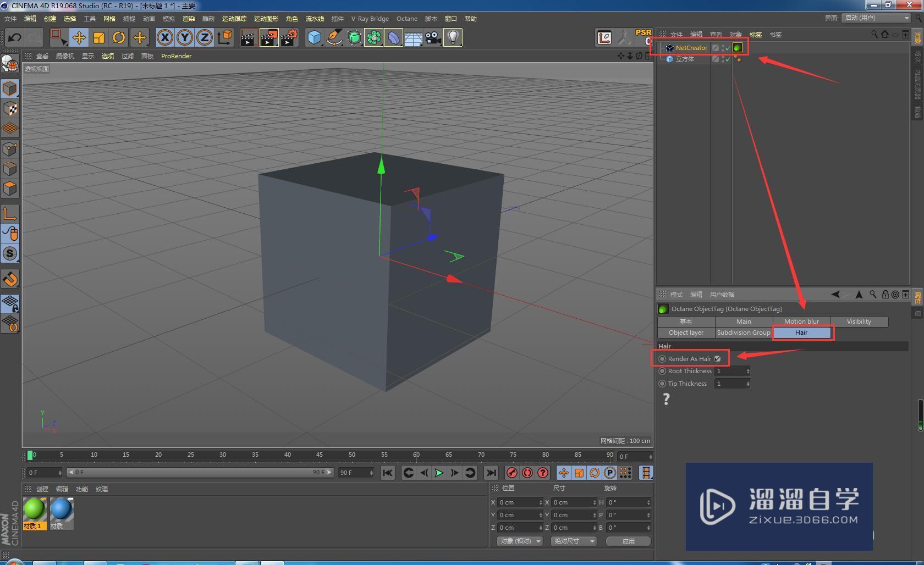Click the position X input field
The height and width of the screenshot is (565, 924).
coord(520,502)
